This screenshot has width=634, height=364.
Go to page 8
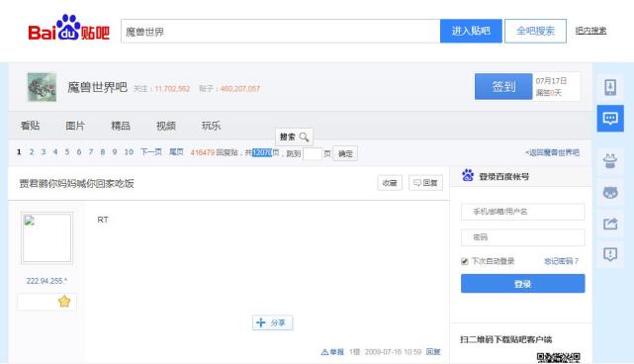pyautogui.click(x=103, y=152)
